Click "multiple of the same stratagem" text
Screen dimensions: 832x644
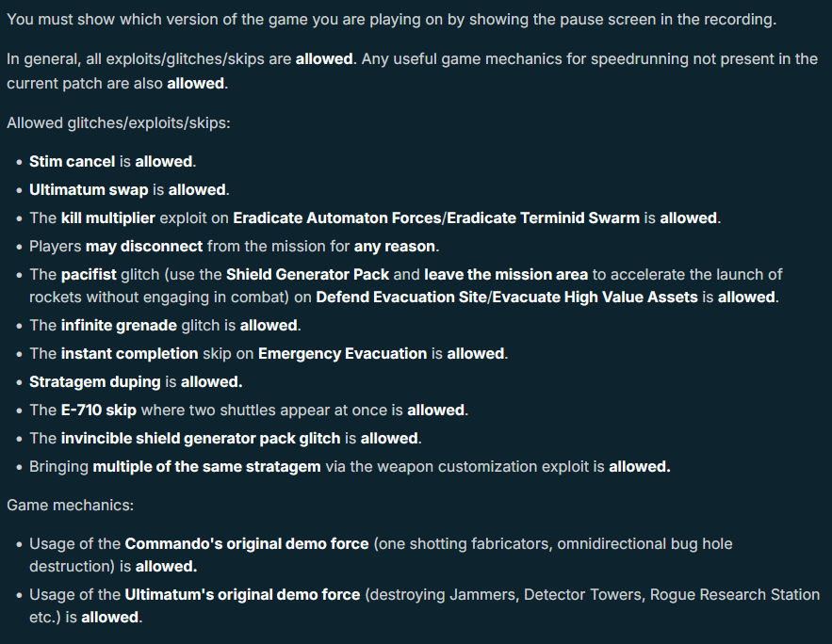(x=207, y=466)
